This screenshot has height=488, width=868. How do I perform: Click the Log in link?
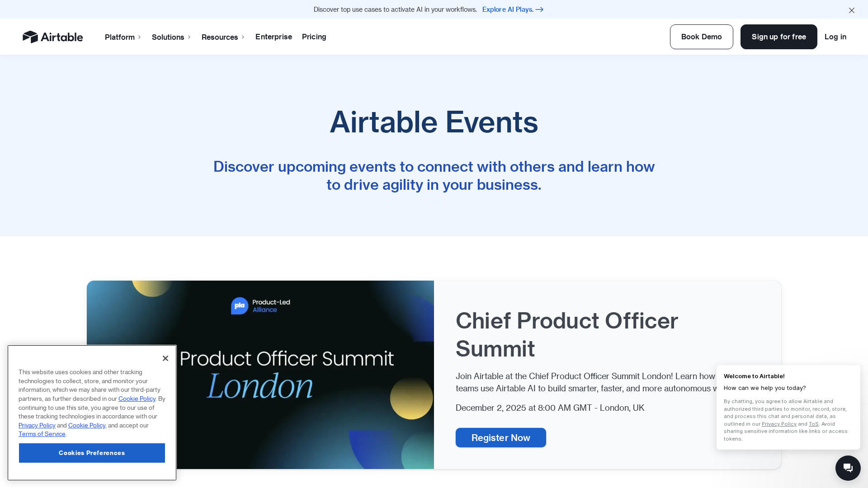(835, 37)
